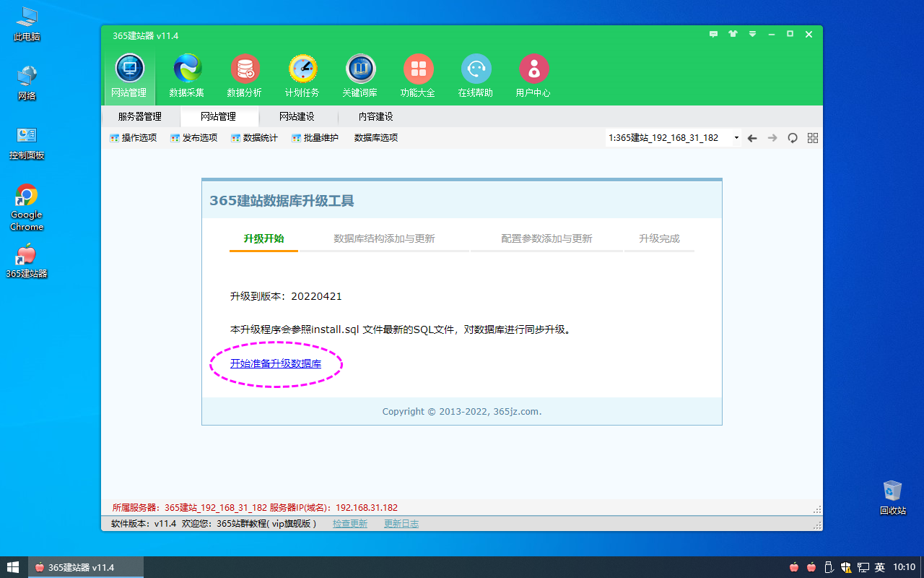This screenshot has width=924, height=578.
Task: Click the 开始准备升级数据库 link
Action: coord(276,363)
